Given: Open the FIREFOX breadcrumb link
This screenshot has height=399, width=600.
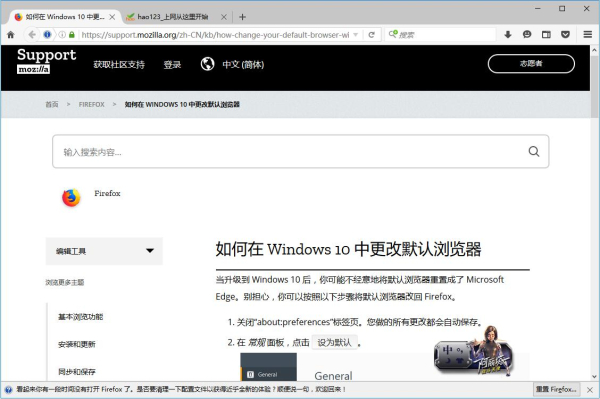Looking at the screenshot, I should tap(91, 104).
